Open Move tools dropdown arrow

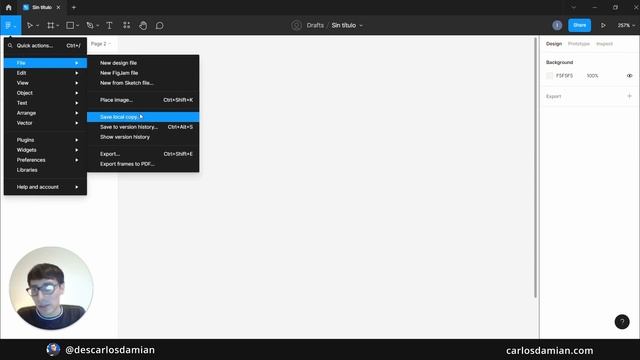[x=38, y=26]
